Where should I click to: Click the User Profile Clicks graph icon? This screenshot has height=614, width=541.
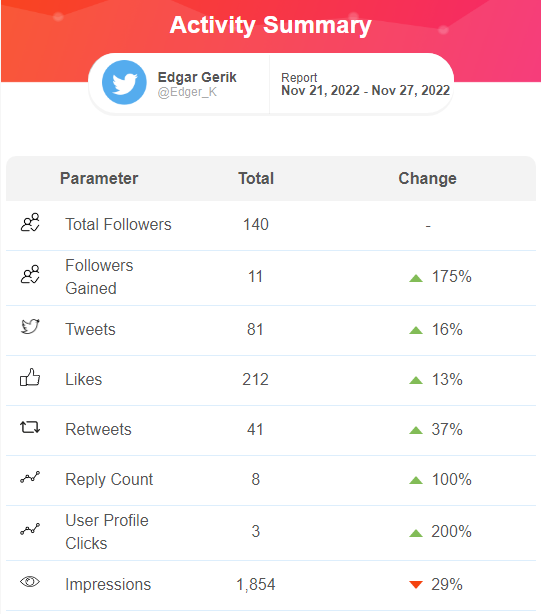pos(30,529)
